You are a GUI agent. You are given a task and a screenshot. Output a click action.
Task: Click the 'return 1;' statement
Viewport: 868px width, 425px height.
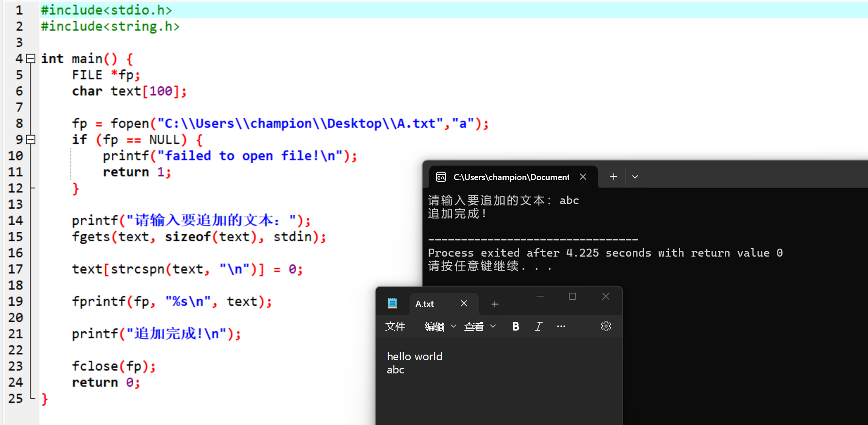[x=137, y=172]
